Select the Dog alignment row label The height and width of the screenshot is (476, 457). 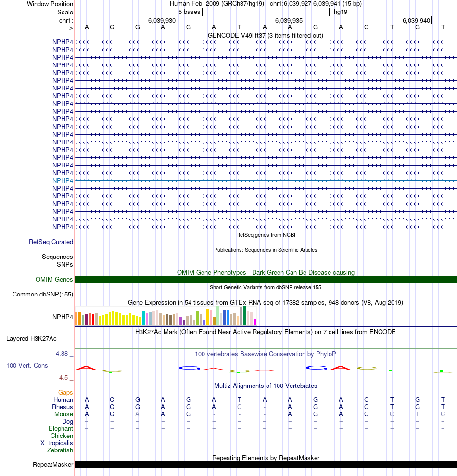(x=67, y=421)
